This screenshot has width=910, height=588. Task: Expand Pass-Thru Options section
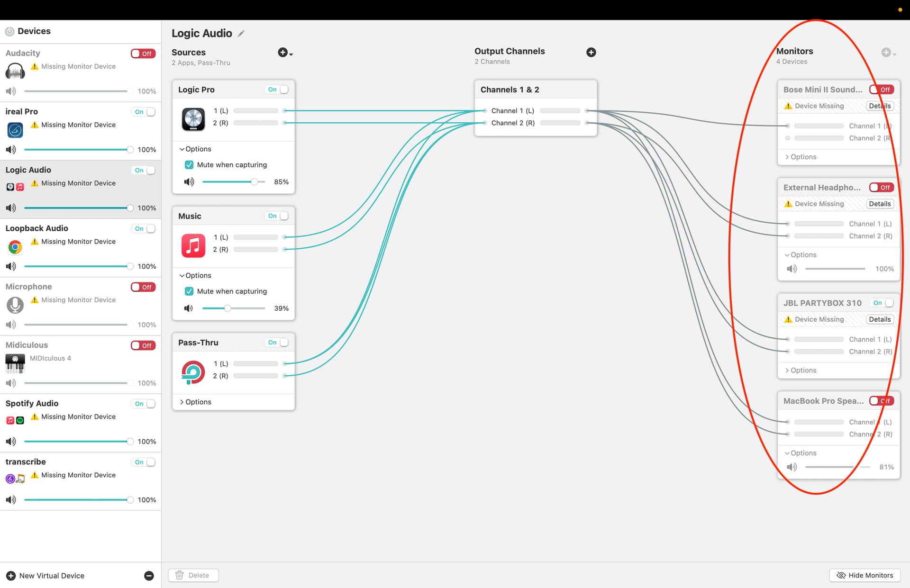point(195,402)
